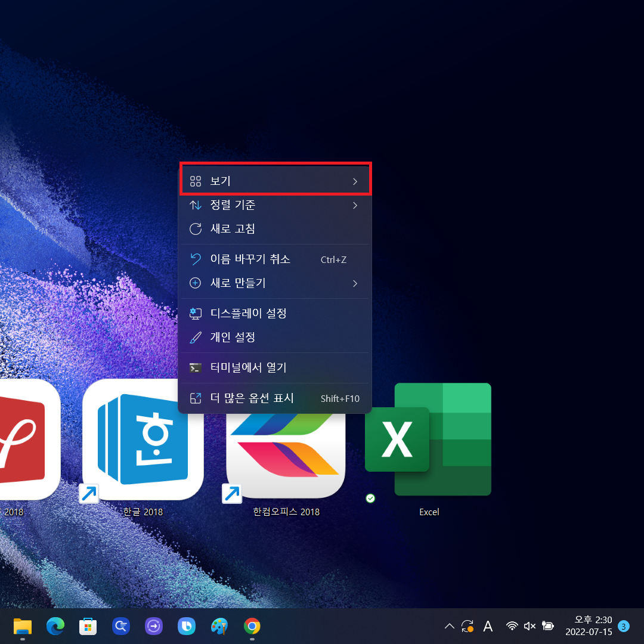Expand chevron arrow beside 새로 만들기
644x644 pixels.
coord(355,283)
